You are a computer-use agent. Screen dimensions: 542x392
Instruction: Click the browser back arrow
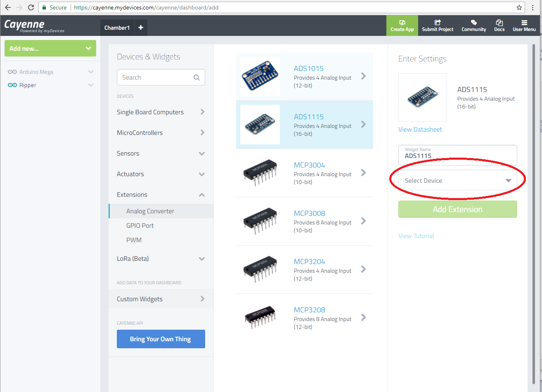8,7
